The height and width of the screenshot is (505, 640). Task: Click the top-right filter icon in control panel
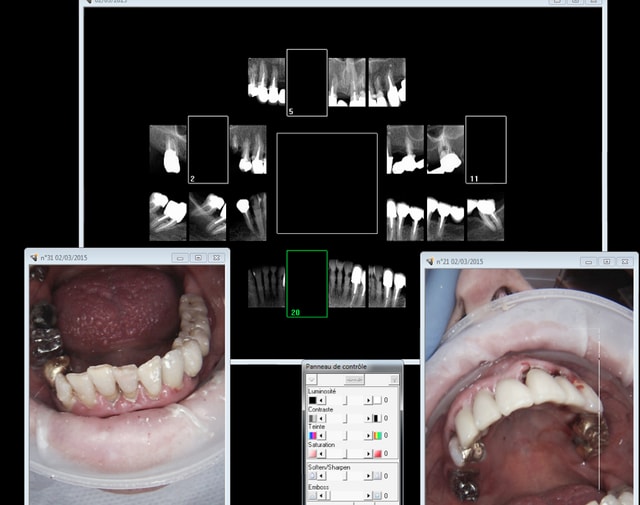click(x=394, y=380)
